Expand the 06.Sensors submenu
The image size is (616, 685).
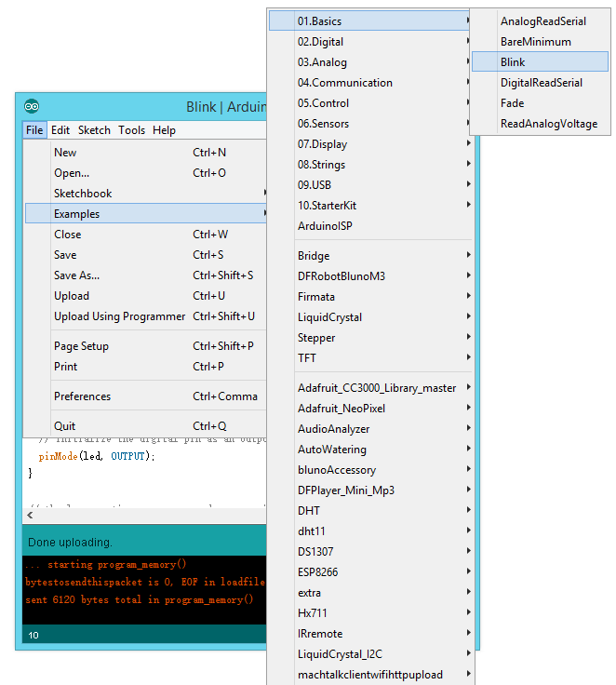click(369, 124)
